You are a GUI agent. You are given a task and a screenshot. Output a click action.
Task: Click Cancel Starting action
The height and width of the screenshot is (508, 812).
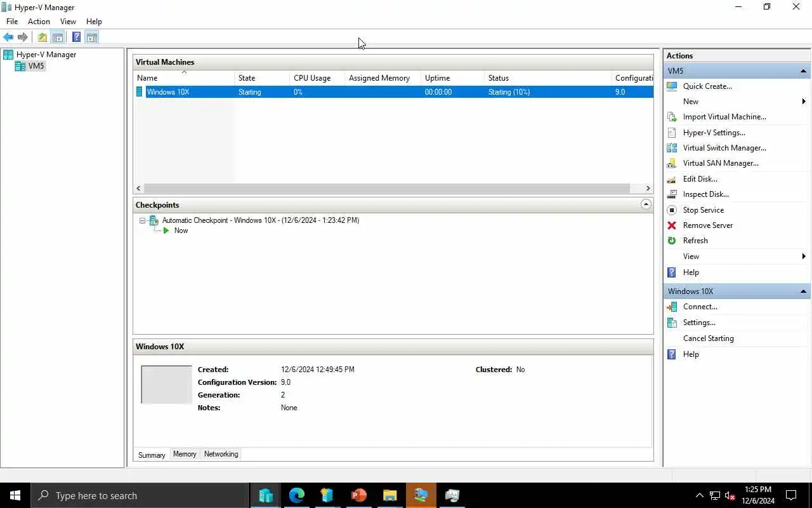coord(708,338)
